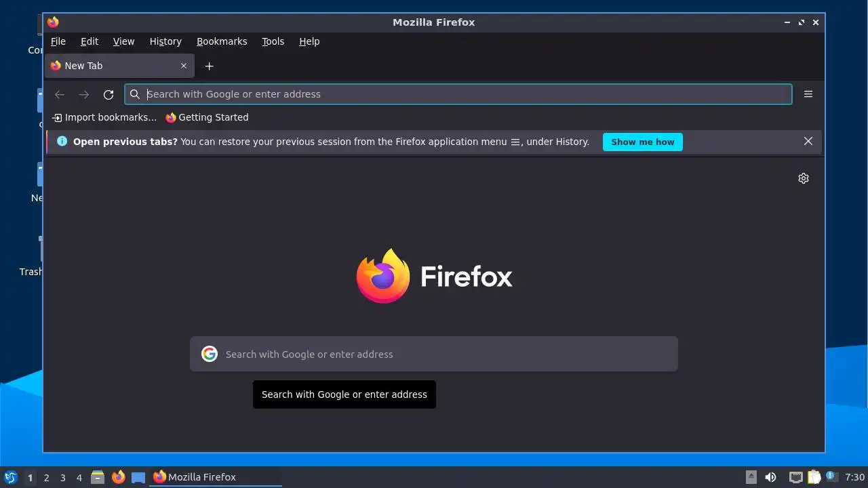
Task: Click the magnifier icon in address bar
Action: (135, 94)
